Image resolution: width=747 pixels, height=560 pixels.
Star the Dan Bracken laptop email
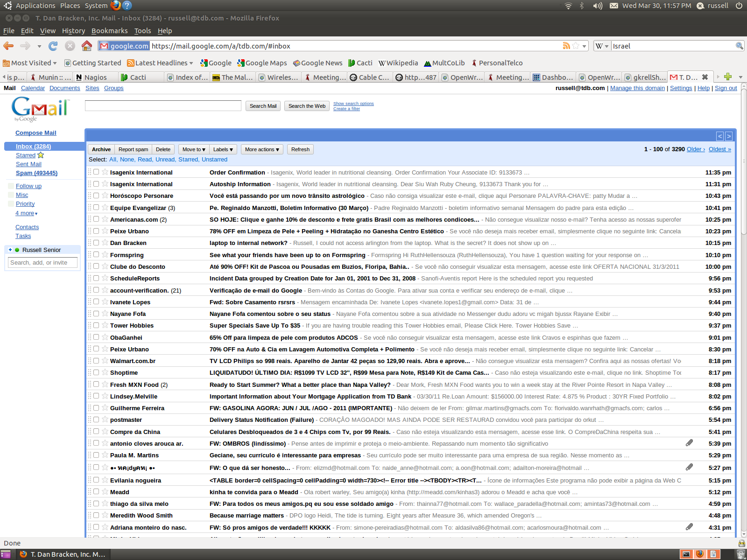(105, 243)
